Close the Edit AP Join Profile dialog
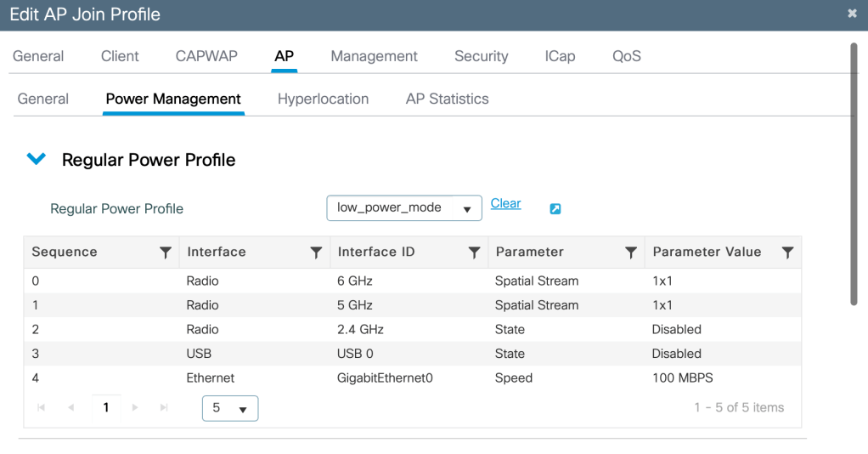868x454 pixels. tap(852, 14)
